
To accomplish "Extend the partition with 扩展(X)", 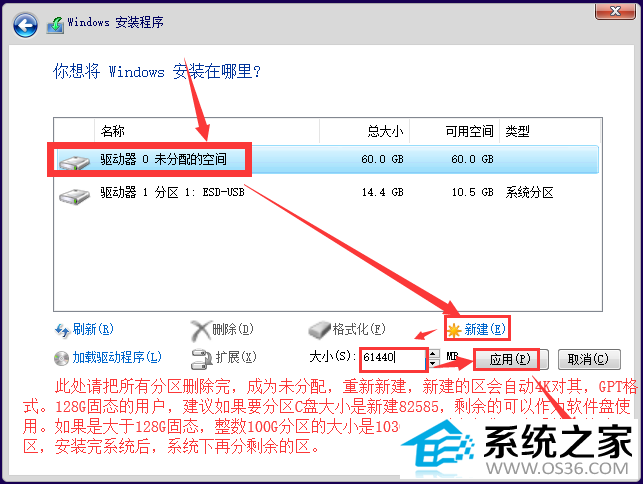I will tap(236, 357).
